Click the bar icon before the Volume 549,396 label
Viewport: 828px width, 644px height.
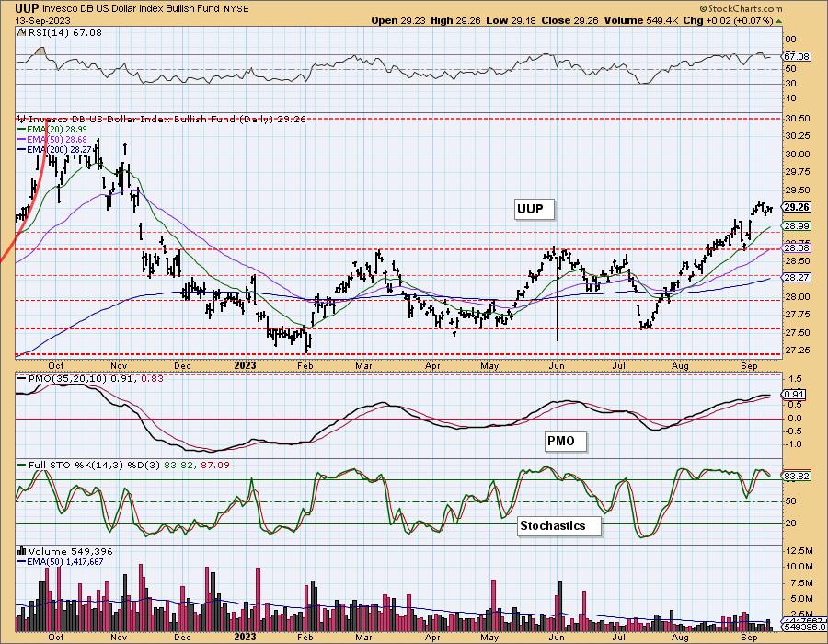click(22, 551)
